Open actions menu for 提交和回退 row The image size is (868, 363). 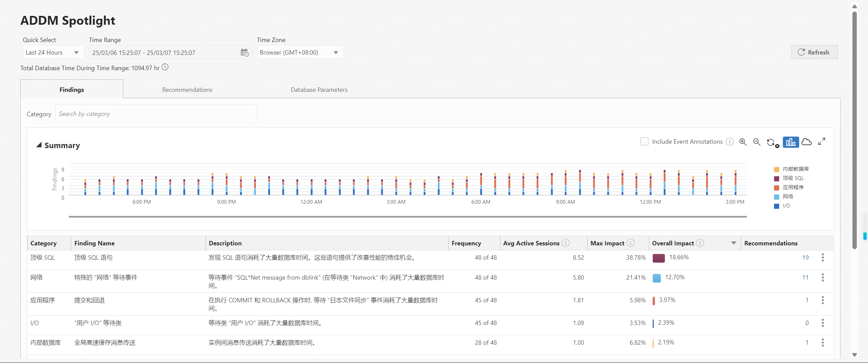click(823, 300)
